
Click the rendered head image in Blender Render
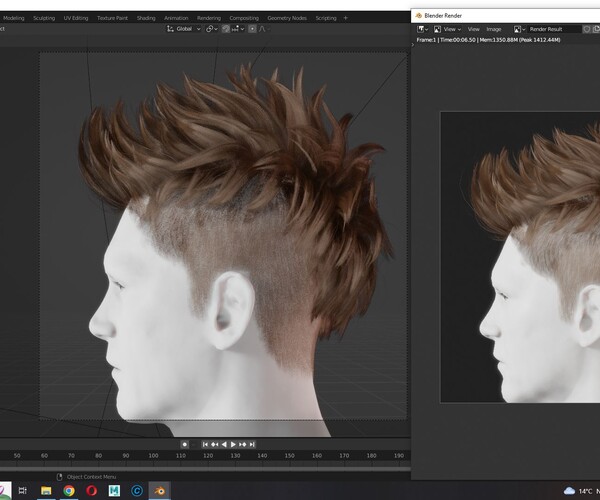tap(520, 257)
